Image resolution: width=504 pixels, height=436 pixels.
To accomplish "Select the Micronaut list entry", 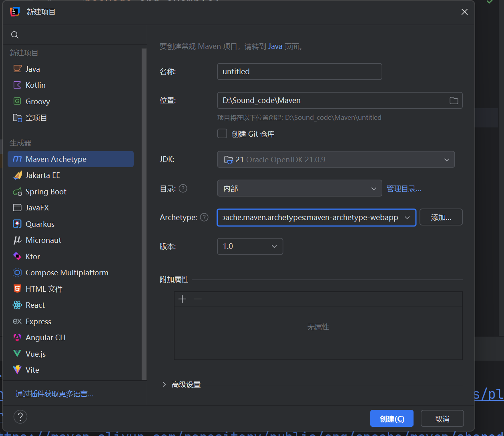I will (70, 240).
